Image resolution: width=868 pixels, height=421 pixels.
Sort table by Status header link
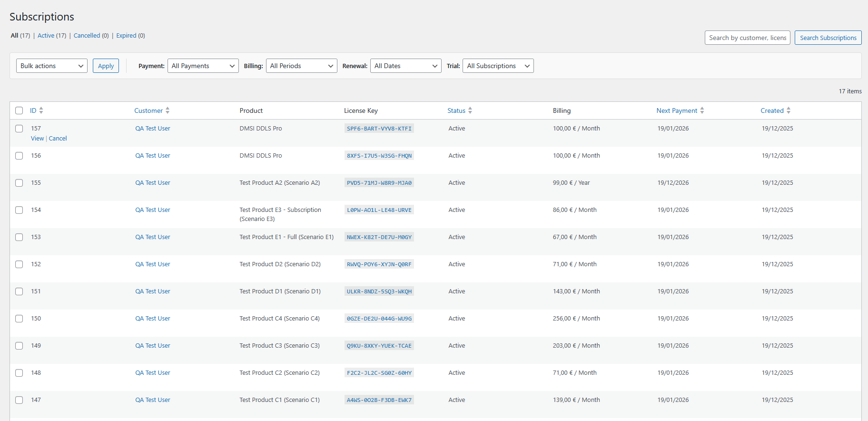456,110
